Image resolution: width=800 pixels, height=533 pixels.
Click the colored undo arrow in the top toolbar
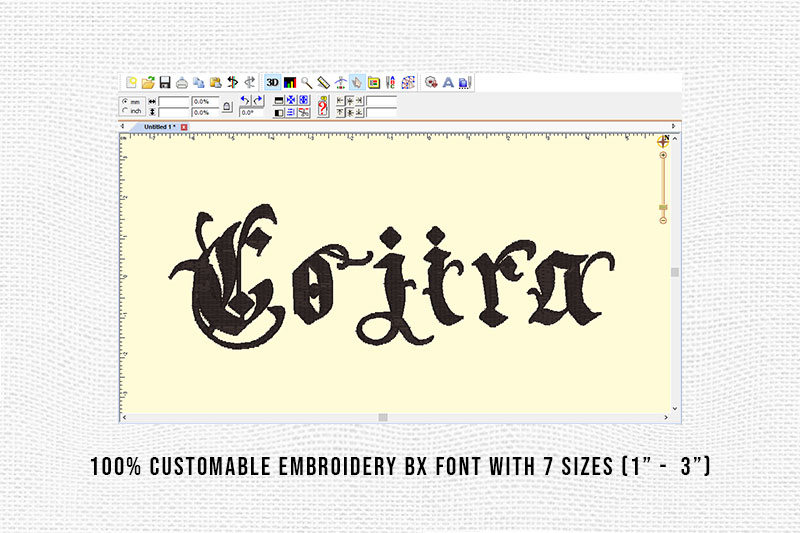point(233,82)
